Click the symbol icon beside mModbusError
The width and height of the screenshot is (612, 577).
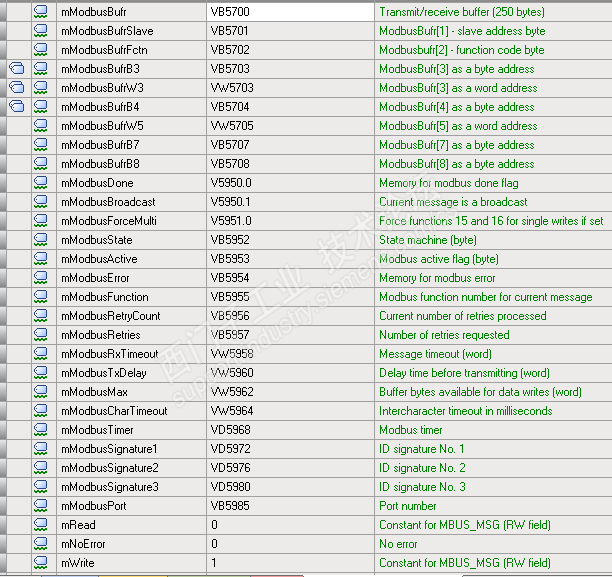point(41,278)
